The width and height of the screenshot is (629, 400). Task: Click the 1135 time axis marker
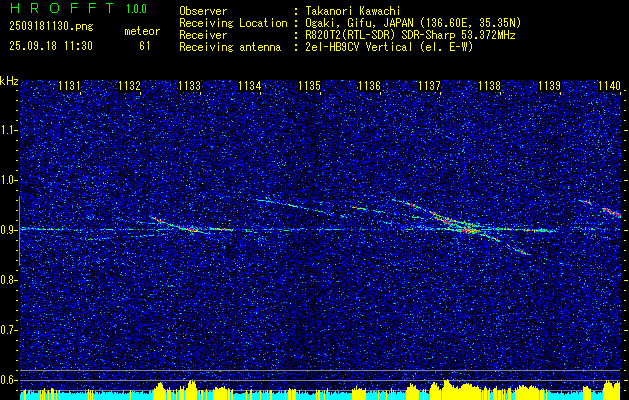click(x=309, y=85)
